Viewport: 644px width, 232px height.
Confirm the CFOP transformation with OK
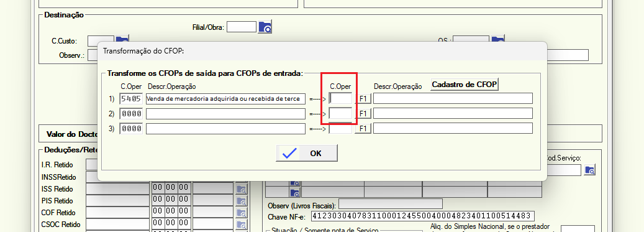[307, 153]
